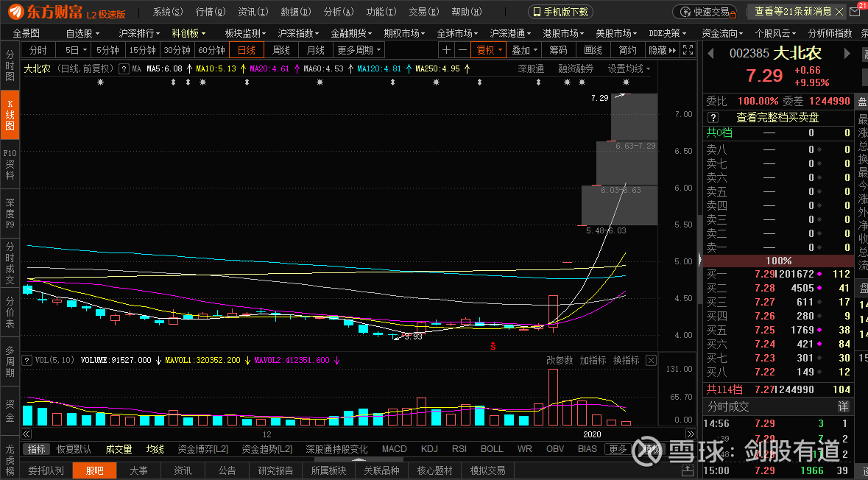Click the bottom horizontal scrollbar thumb
Viewport: 868px width, 480px height.
359,459
